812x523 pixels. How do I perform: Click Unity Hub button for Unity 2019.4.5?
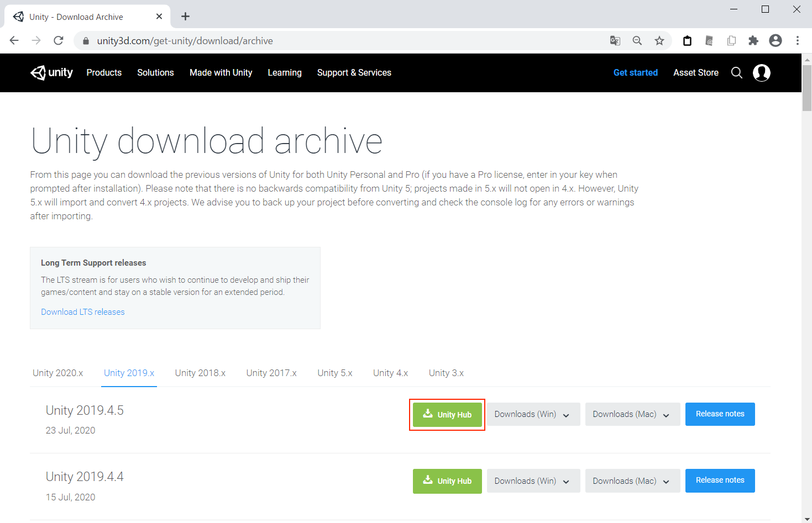click(447, 414)
